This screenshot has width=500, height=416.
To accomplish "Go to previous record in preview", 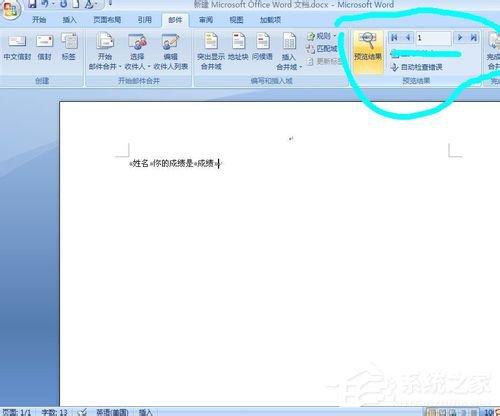I will click(408, 38).
